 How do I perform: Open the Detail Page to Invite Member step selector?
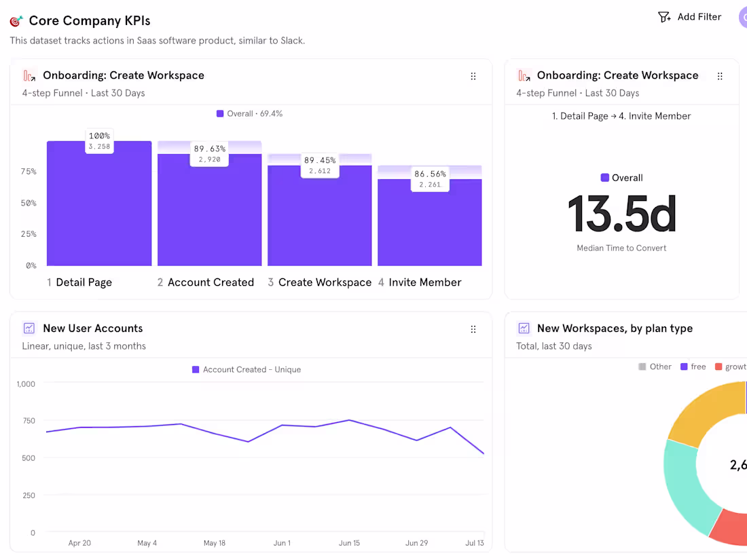coord(621,116)
